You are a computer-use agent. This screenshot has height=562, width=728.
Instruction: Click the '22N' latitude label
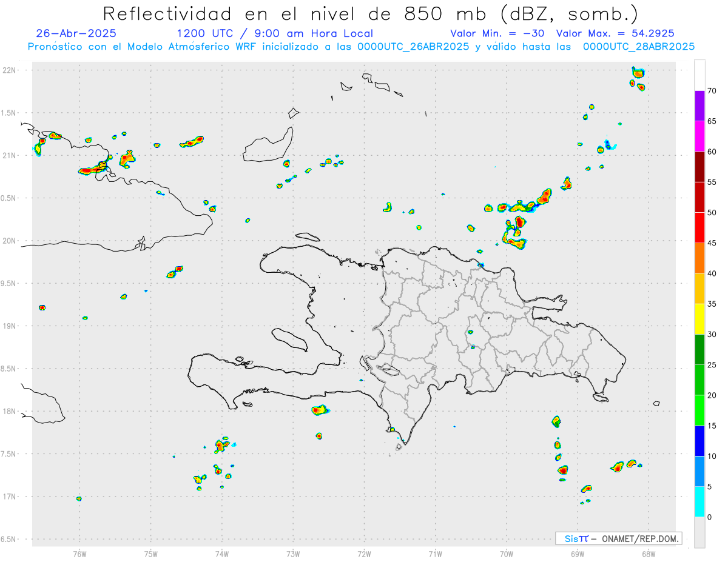[x=10, y=70]
